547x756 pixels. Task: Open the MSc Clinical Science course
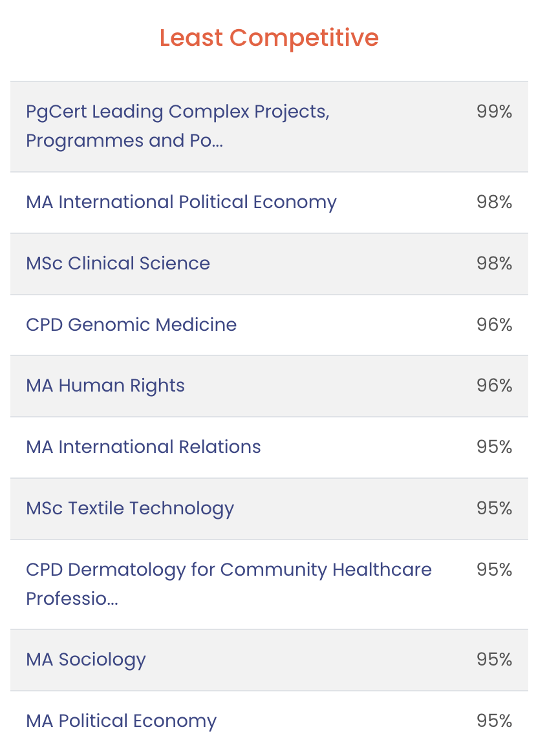point(118,264)
